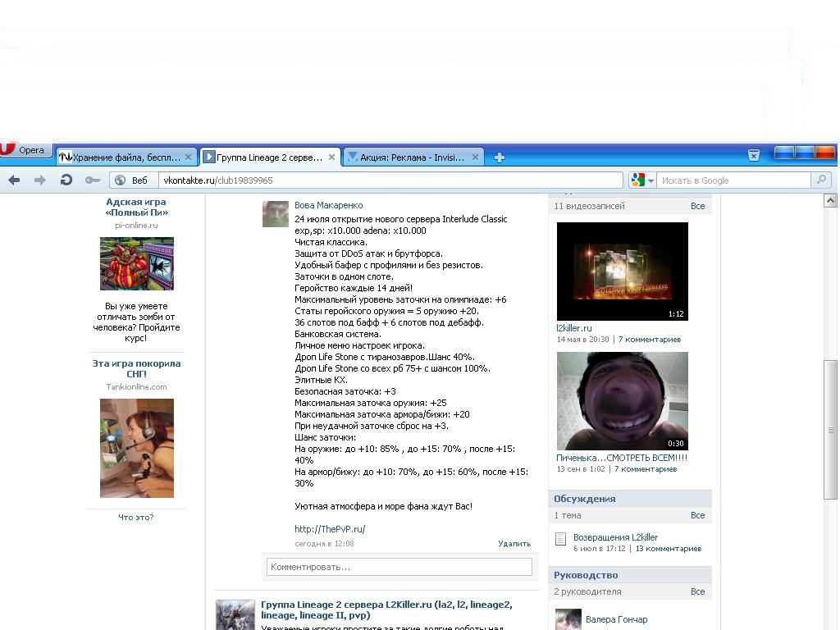Click the 'Искать в Google' search field
The width and height of the screenshot is (840, 630).
(x=733, y=180)
